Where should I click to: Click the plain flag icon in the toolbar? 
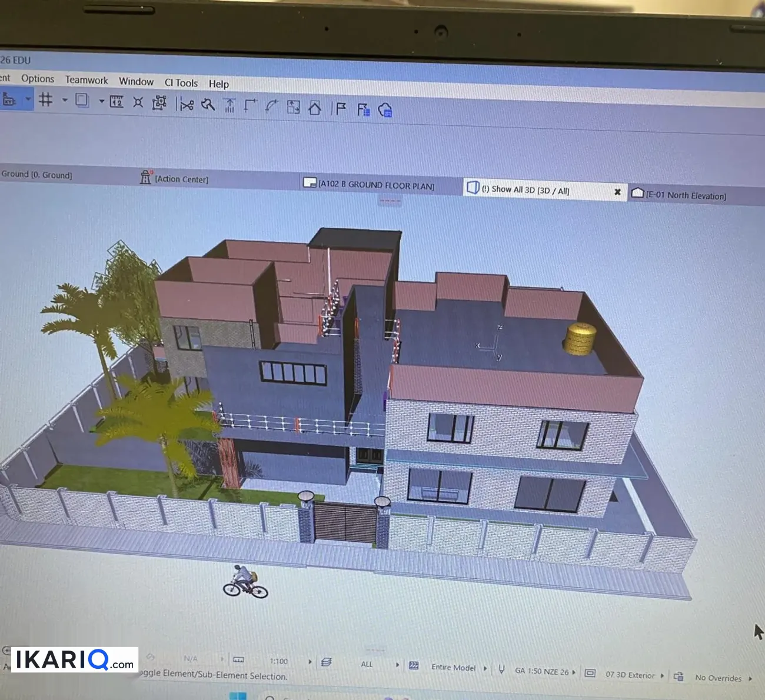coord(341,109)
